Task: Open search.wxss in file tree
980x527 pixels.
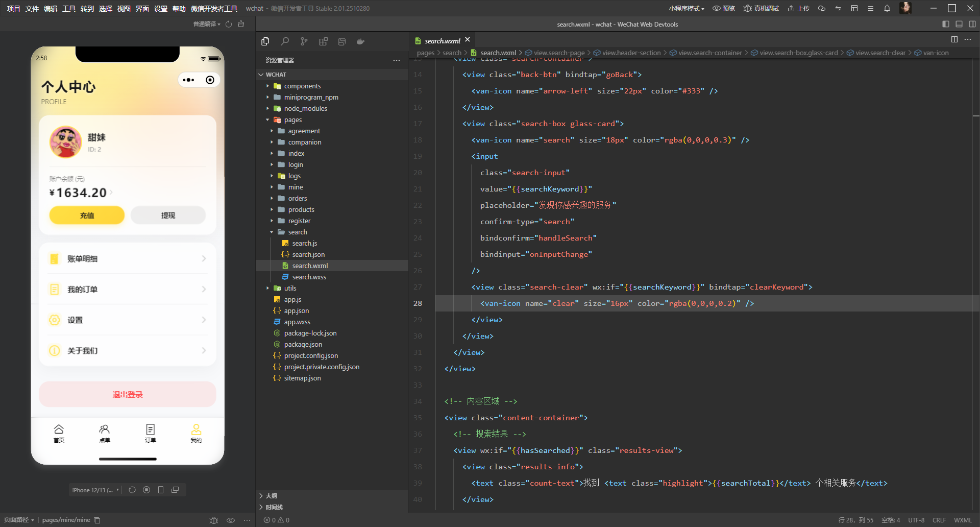Action: 309,277
